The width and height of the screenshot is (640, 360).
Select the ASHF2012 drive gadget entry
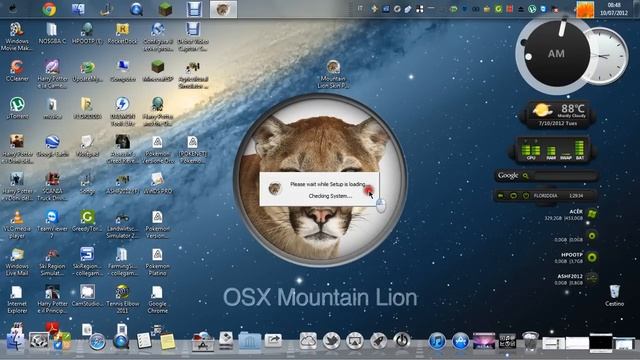(577, 279)
